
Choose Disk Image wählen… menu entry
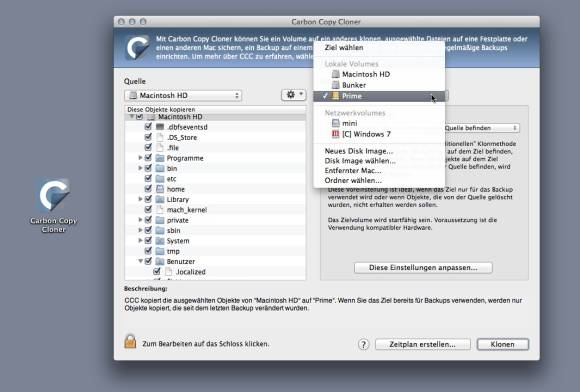click(x=379, y=161)
